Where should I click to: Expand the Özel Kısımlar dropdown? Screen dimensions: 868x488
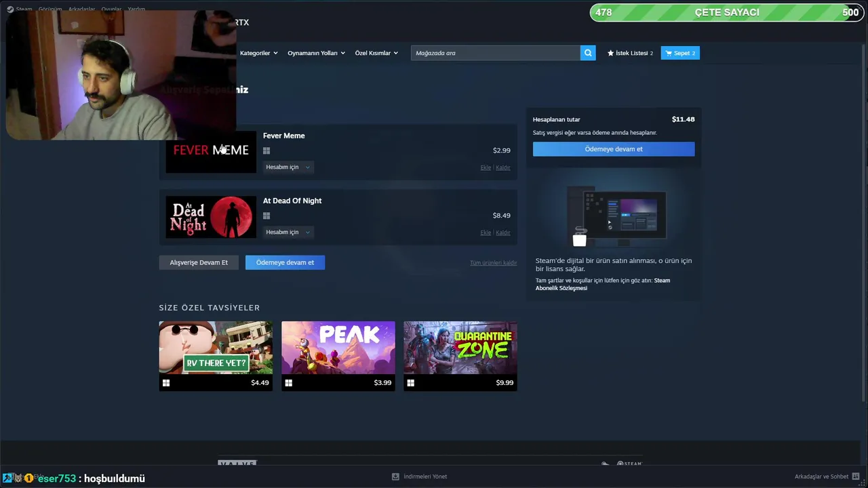tap(376, 53)
